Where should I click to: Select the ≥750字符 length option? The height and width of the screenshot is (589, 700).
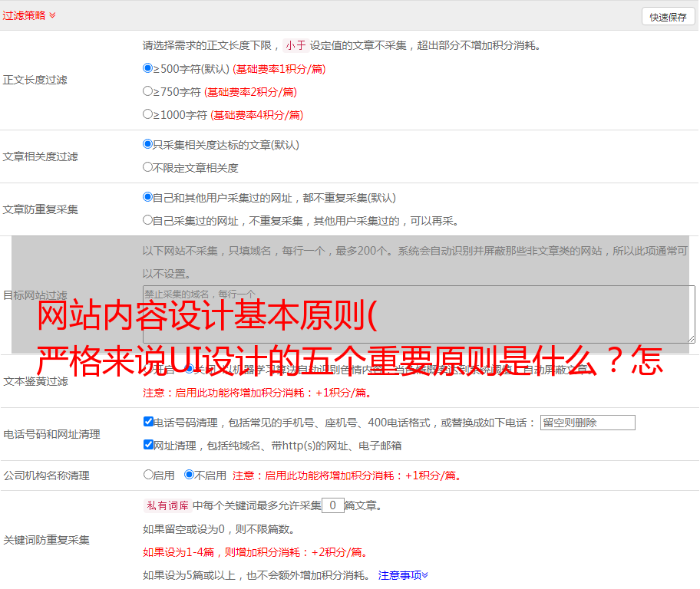[x=148, y=91]
